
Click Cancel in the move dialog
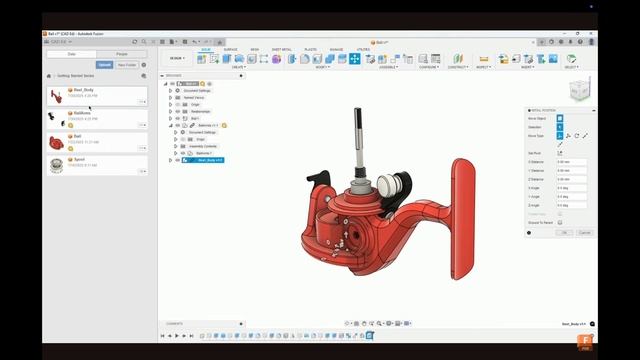pos(584,233)
